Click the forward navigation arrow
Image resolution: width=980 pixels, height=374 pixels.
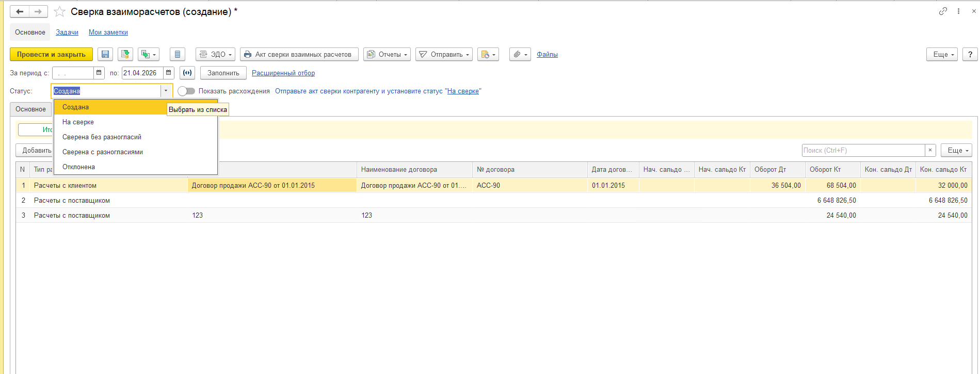coord(38,11)
